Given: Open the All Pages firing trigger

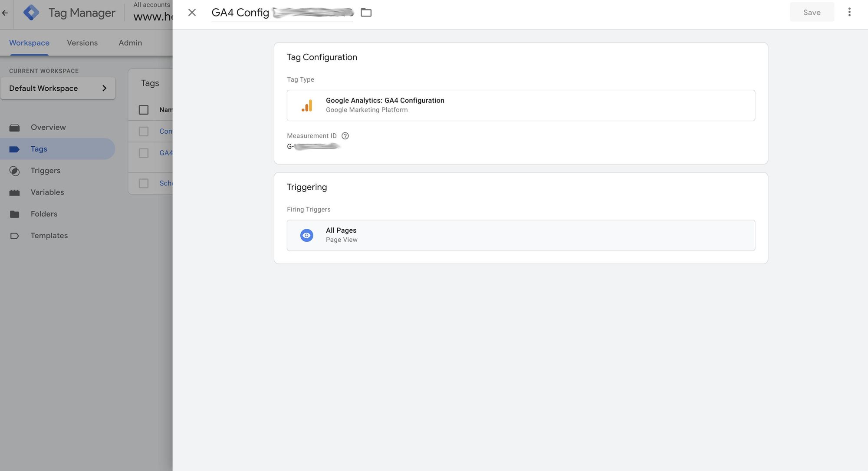Looking at the screenshot, I should click(x=521, y=235).
